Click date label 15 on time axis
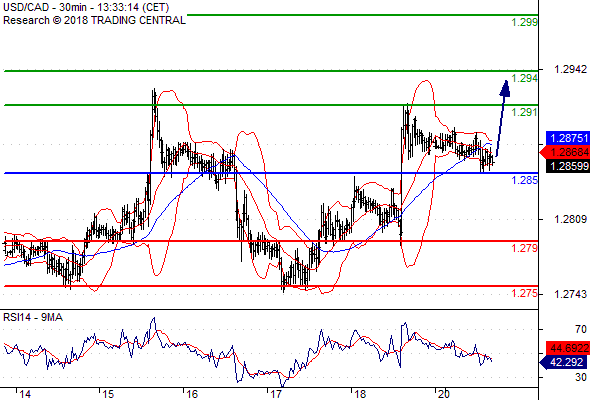 108,394
